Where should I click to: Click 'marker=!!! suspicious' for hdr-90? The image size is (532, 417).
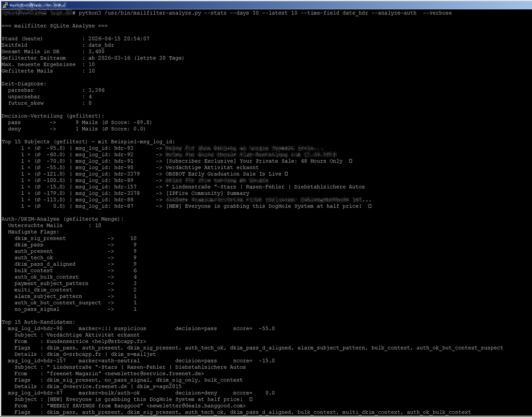coord(112,329)
